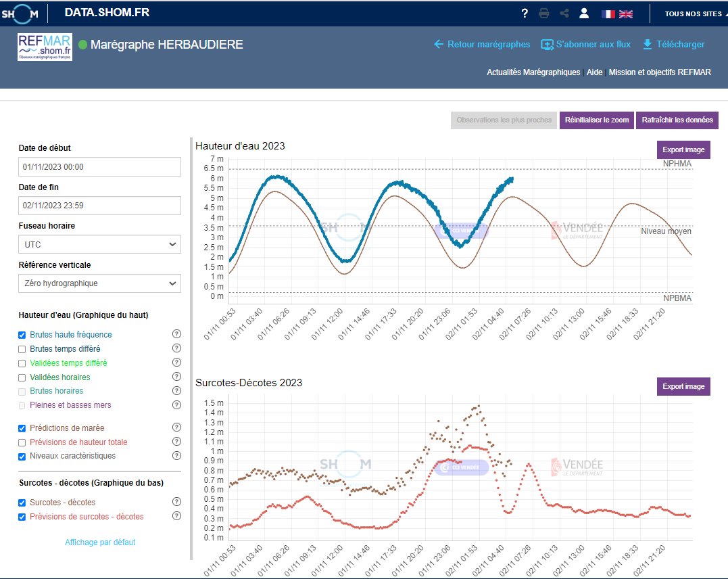The image size is (728, 579).
Task: Click the Date de fin field
Action: tap(99, 206)
